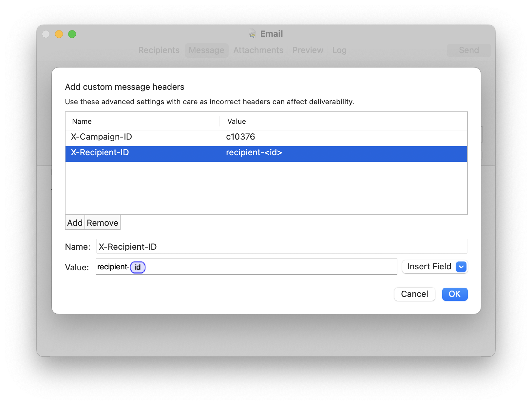
Task: Cancel the custom headers dialog
Action: click(x=414, y=294)
